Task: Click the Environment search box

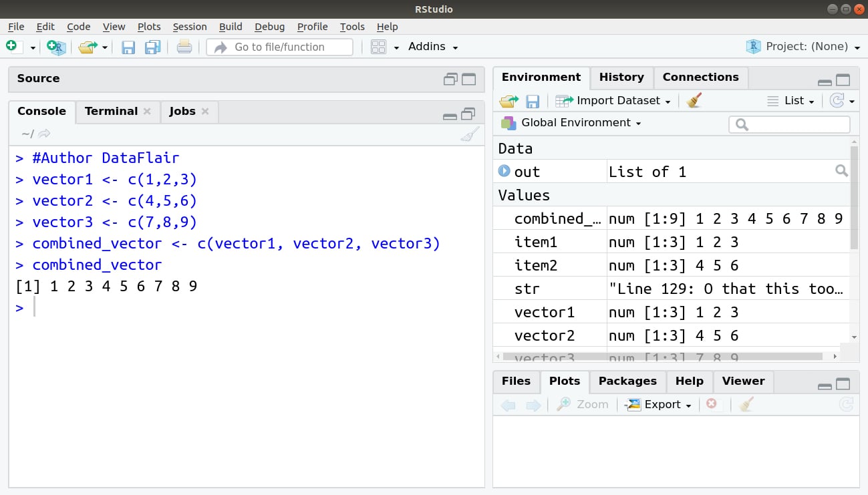Action: coord(789,124)
